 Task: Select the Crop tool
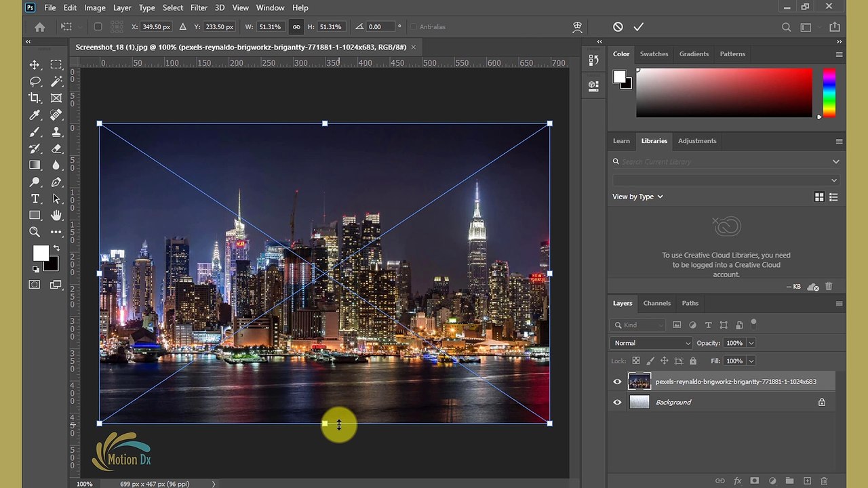pyautogui.click(x=35, y=98)
